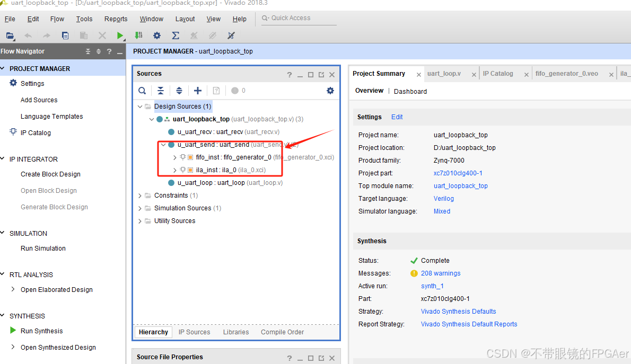This screenshot has height=364, width=631.
Task: Open the File menu
Action: 10,19
